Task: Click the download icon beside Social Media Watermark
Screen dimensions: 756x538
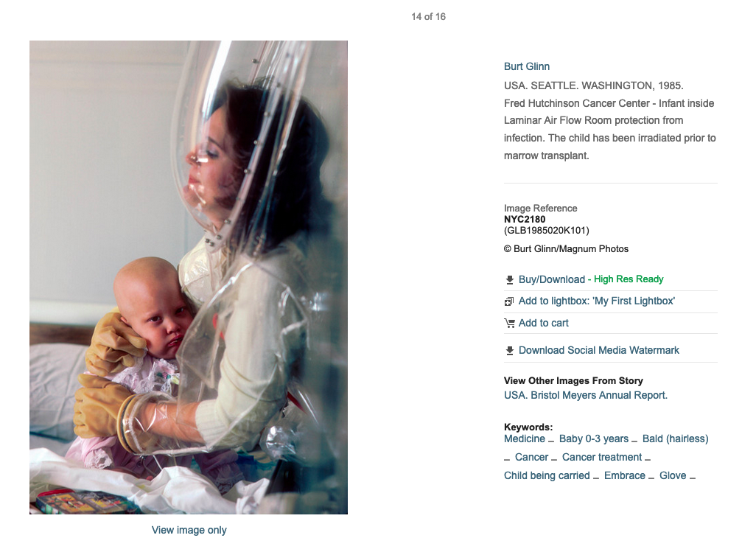Action: click(509, 351)
